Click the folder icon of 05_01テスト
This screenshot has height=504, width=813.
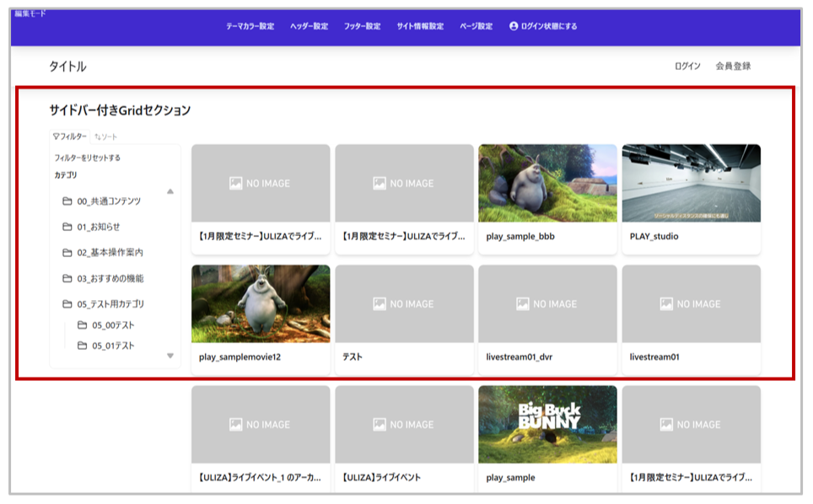[83, 346]
